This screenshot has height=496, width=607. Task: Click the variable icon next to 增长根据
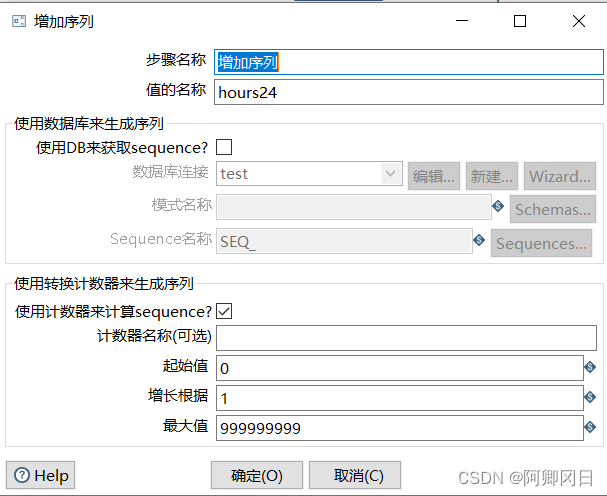591,397
